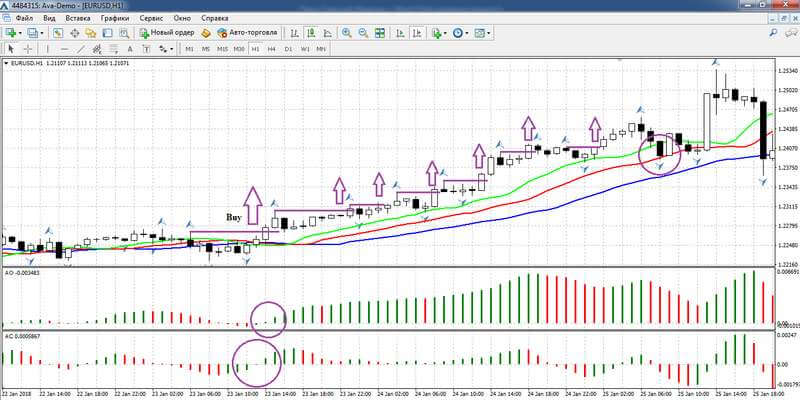Select the equidistant channel tool

point(97,49)
